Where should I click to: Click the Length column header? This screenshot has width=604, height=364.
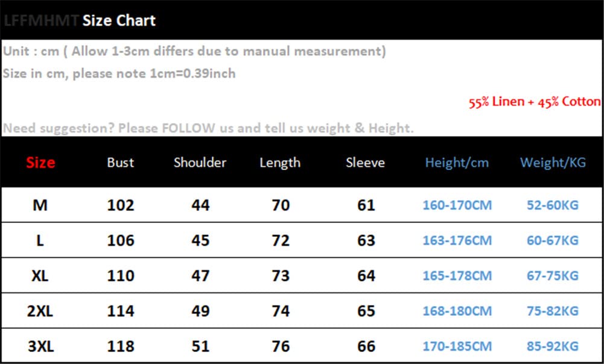(x=280, y=163)
